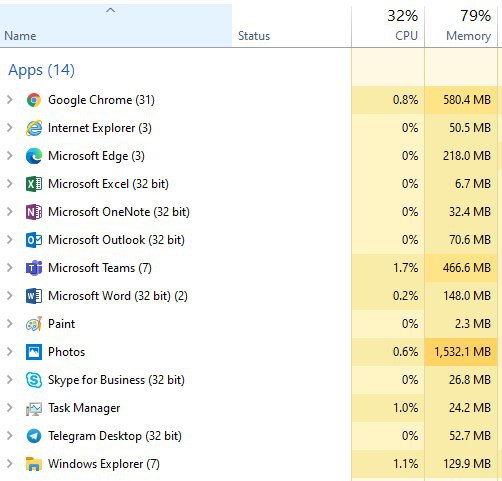Image resolution: width=502 pixels, height=481 pixels.
Task: Click the Windows Explorer folder icon
Action: 34,464
